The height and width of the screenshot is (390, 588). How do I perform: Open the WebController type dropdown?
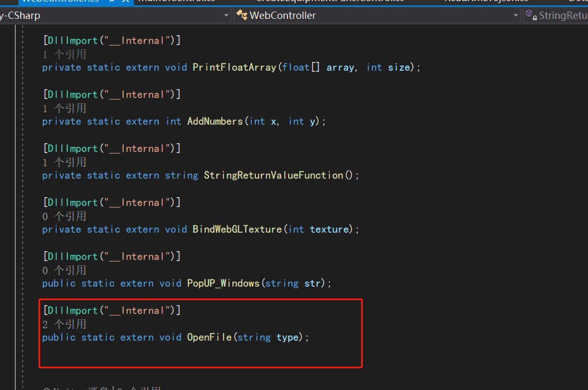click(515, 15)
